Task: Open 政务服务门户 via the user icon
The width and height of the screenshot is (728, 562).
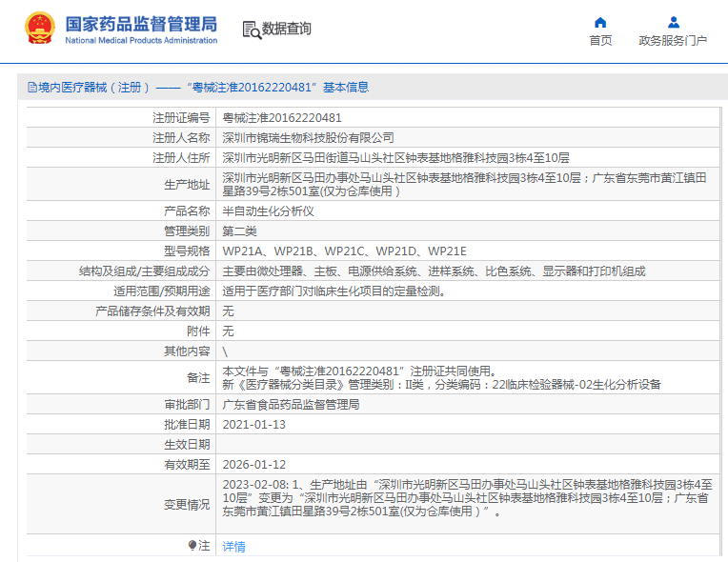Action: [x=674, y=22]
